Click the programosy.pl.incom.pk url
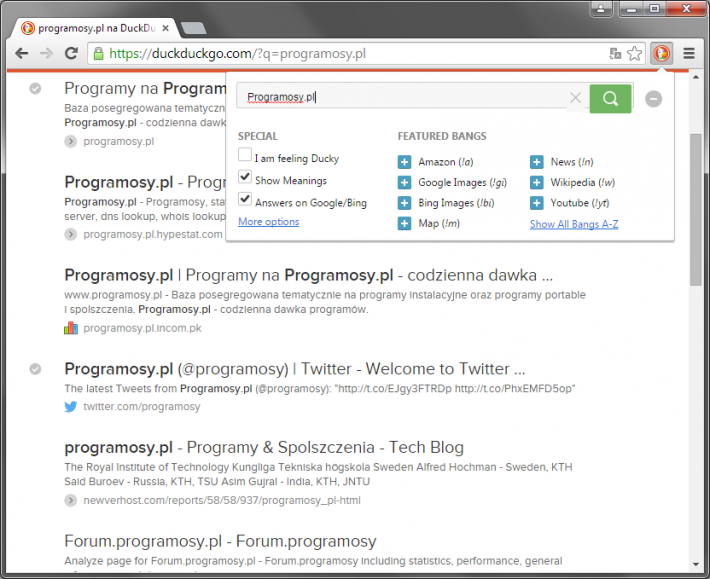The image size is (710, 579). tap(142, 328)
